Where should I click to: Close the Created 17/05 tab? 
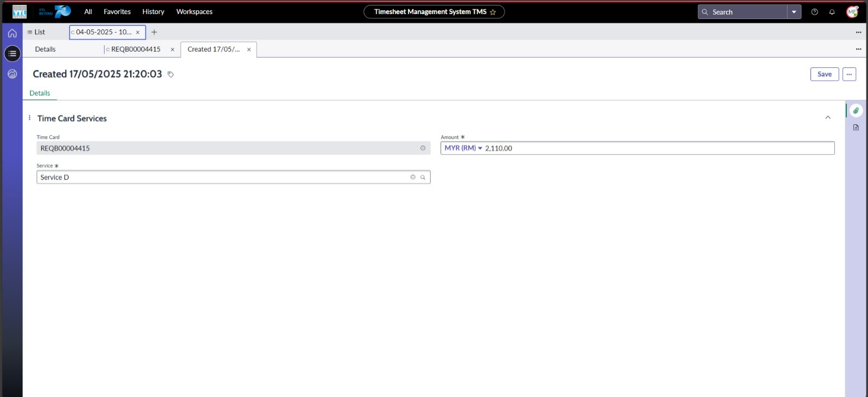point(249,49)
